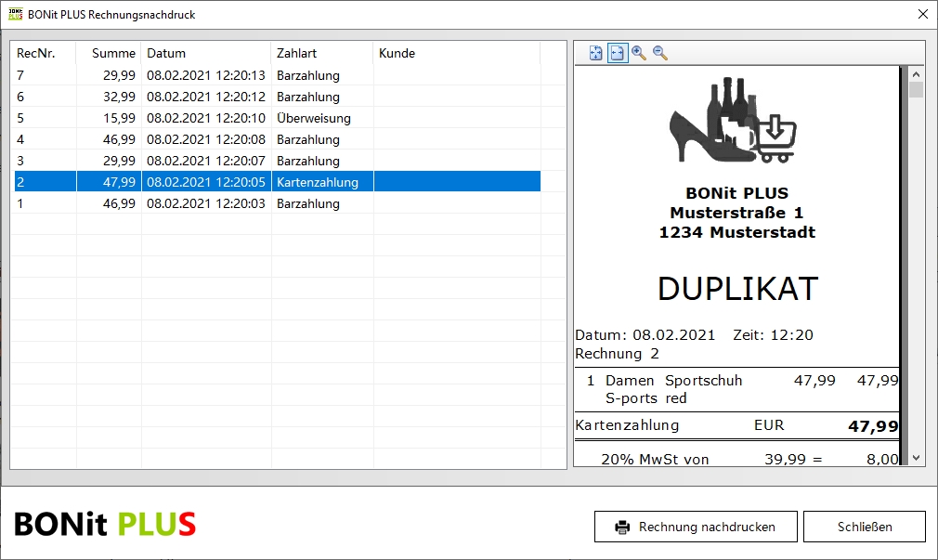This screenshot has height=560, width=938.
Task: Click the Schließen button
Action: pyautogui.click(x=865, y=527)
